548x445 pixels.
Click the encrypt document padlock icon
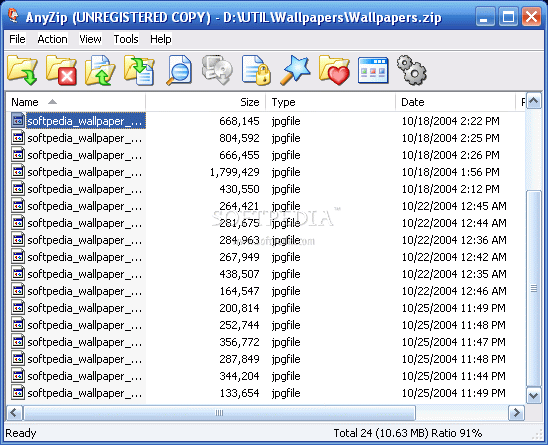point(256,70)
